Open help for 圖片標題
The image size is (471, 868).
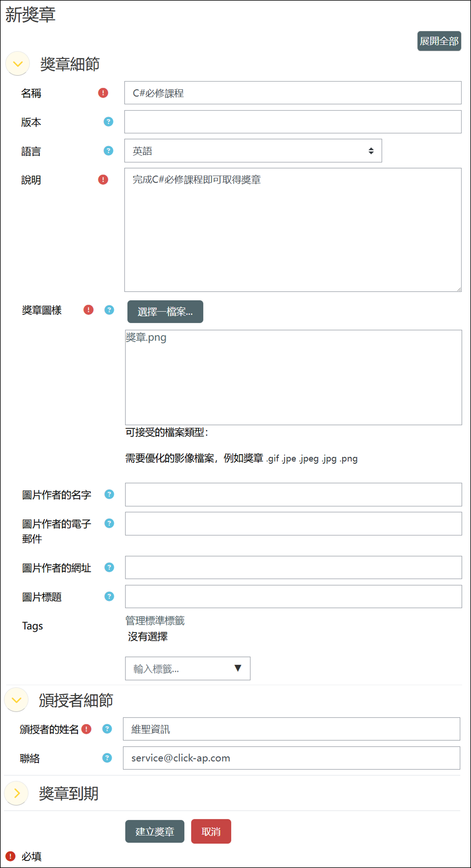point(109,596)
